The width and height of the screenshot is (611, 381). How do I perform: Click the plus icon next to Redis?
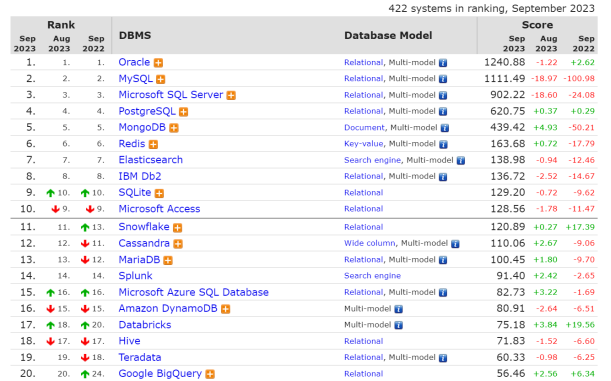coord(154,145)
